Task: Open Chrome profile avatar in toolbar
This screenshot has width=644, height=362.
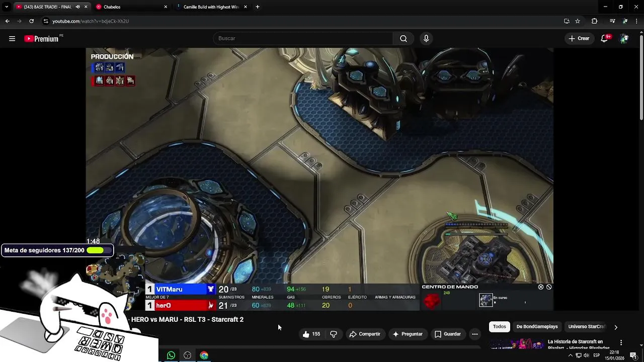Action: 625,21
